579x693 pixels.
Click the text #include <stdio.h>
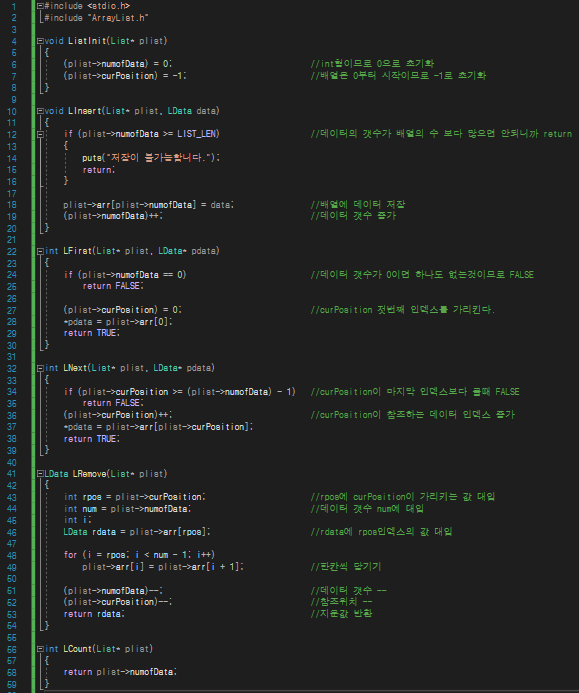(87, 6)
